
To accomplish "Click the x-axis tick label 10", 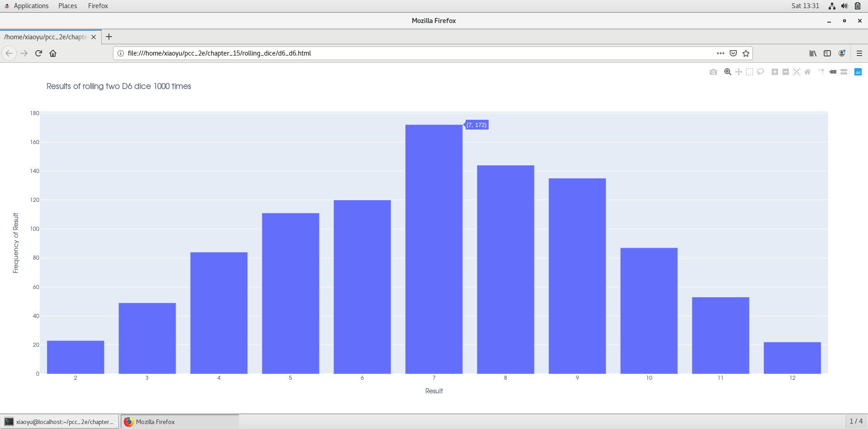I will coord(649,378).
